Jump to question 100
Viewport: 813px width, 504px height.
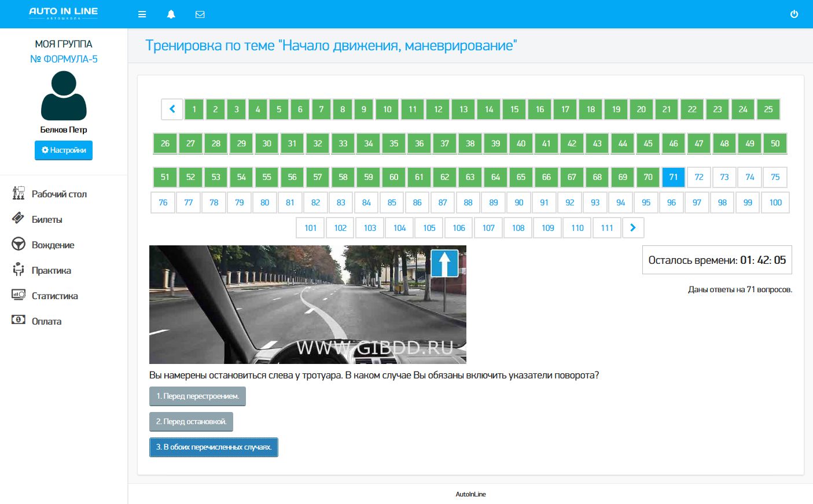coord(775,203)
